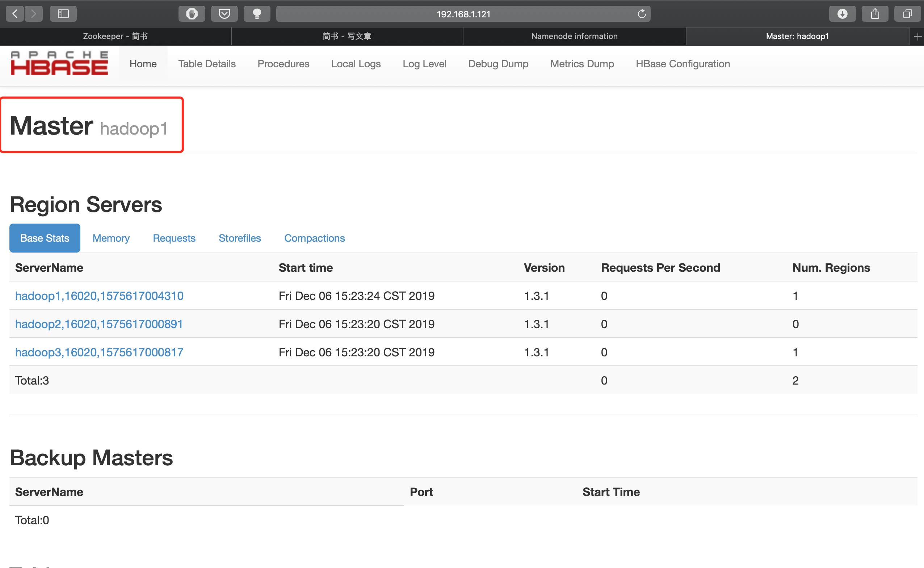
Task: Click the hand-shaped ad blocker shield icon
Action: [x=192, y=14]
